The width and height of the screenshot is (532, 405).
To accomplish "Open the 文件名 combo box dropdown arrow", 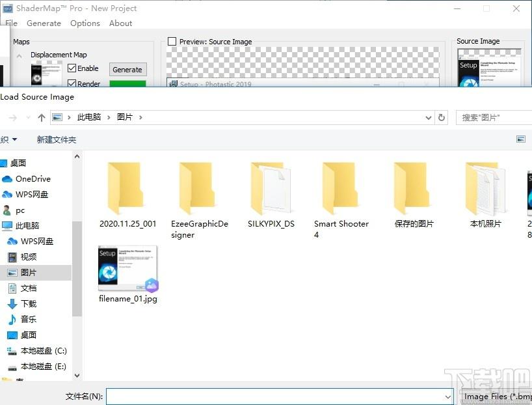I will pos(448,397).
